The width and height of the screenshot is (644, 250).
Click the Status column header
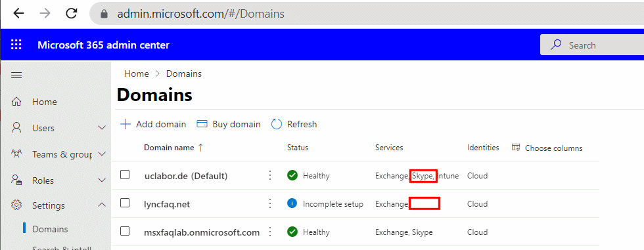[x=297, y=148]
